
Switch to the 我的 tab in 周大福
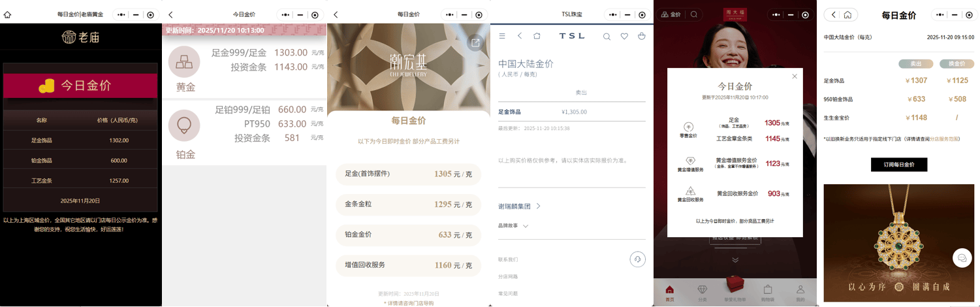pyautogui.click(x=800, y=293)
